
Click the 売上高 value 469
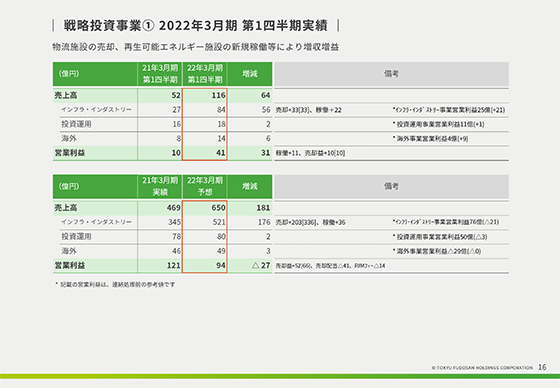click(x=174, y=208)
